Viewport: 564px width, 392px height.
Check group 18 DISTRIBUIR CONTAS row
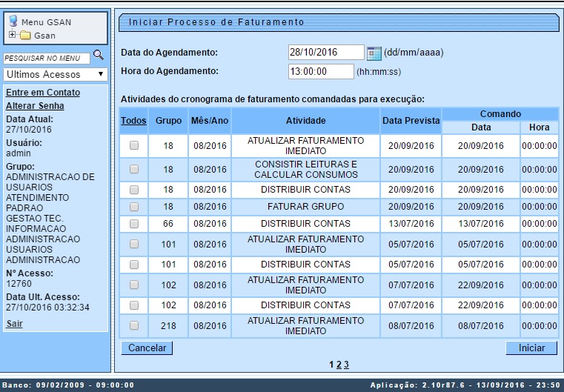[134, 190]
